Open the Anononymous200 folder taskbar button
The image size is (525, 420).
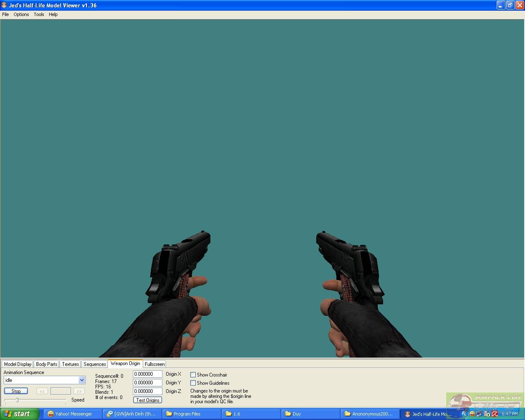click(x=369, y=414)
